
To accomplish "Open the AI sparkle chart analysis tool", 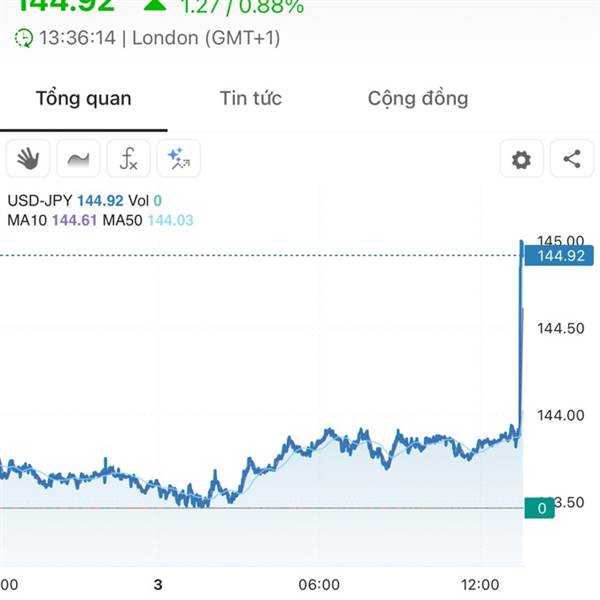I will [x=179, y=158].
